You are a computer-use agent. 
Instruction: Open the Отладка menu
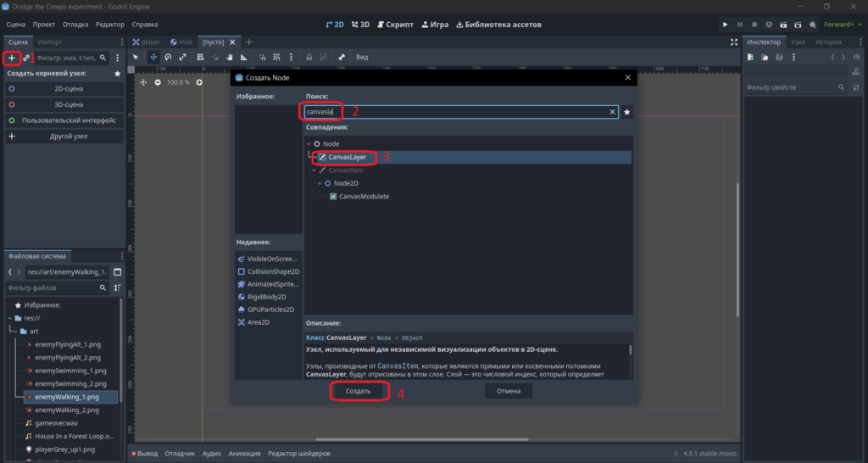75,25
